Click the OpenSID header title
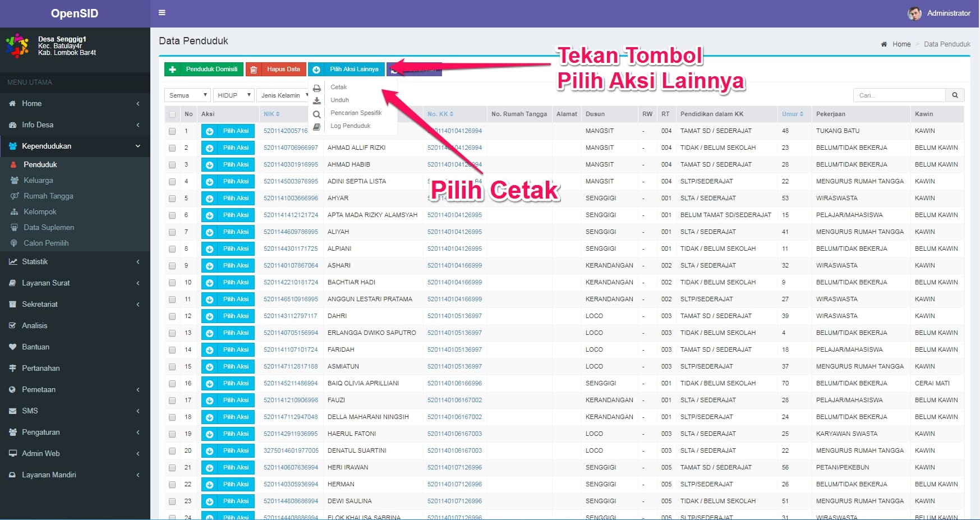 [75, 13]
